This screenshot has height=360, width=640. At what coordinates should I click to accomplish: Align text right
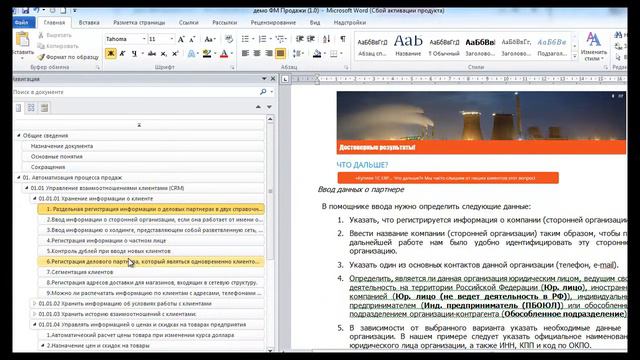[269, 53]
